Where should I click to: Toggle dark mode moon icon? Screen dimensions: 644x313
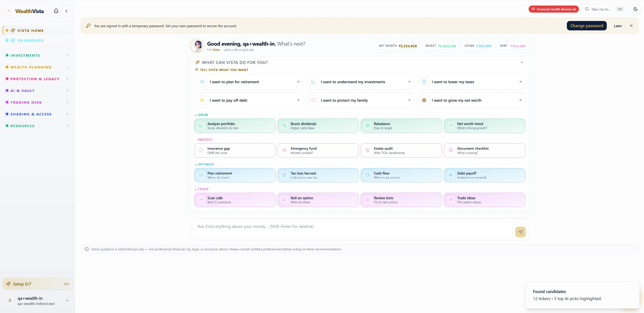(x=635, y=9)
